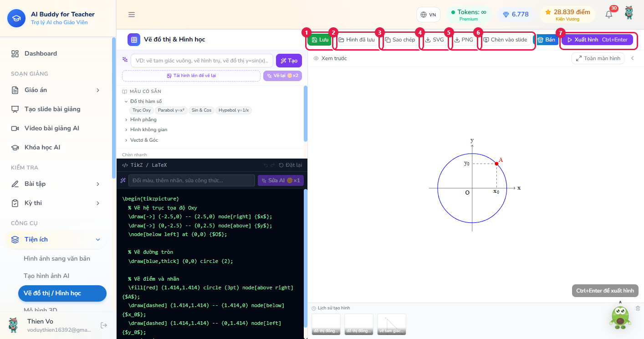Expand the Giáo án sidebar menu

pyautogui.click(x=56, y=90)
